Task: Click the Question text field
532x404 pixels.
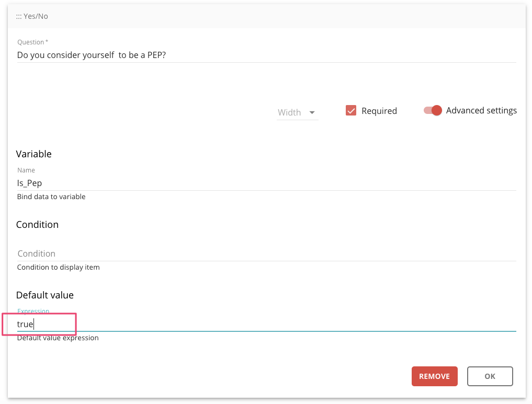Action: pos(266,55)
